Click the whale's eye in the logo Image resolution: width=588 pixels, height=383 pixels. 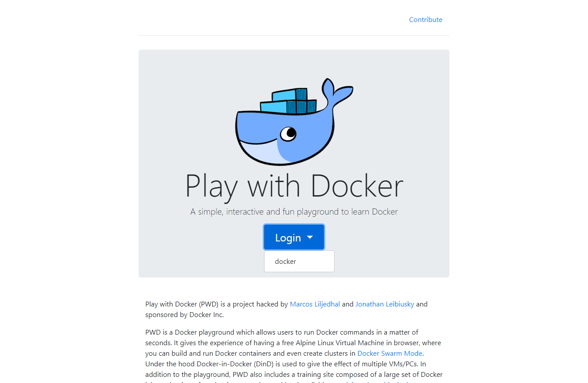click(x=289, y=133)
